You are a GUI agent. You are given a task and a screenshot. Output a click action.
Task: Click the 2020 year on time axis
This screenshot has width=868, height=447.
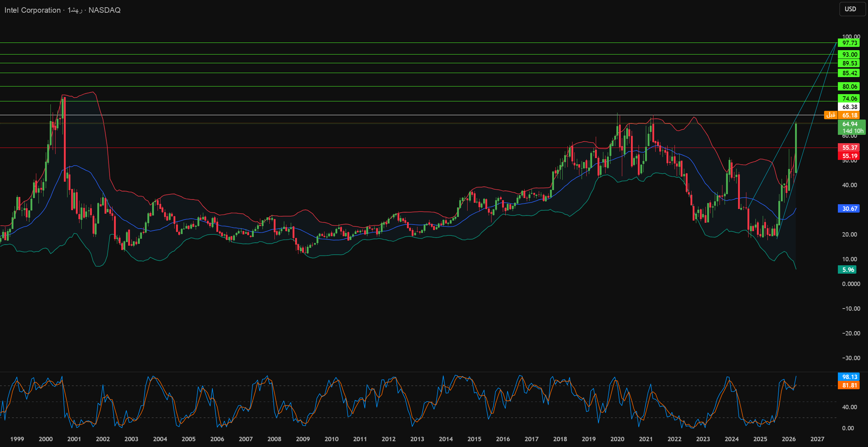point(617,439)
